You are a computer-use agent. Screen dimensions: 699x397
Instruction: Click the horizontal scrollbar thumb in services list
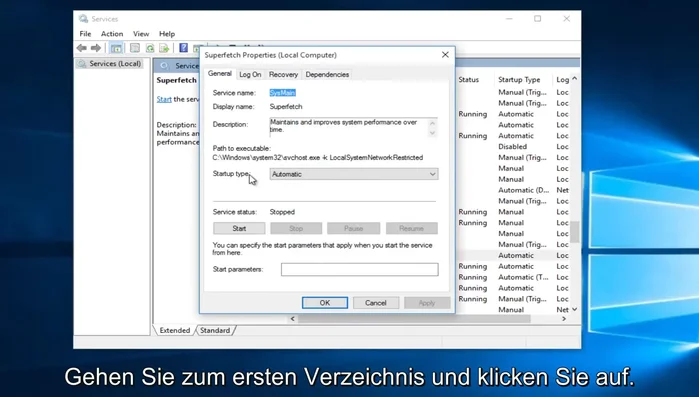point(414,319)
